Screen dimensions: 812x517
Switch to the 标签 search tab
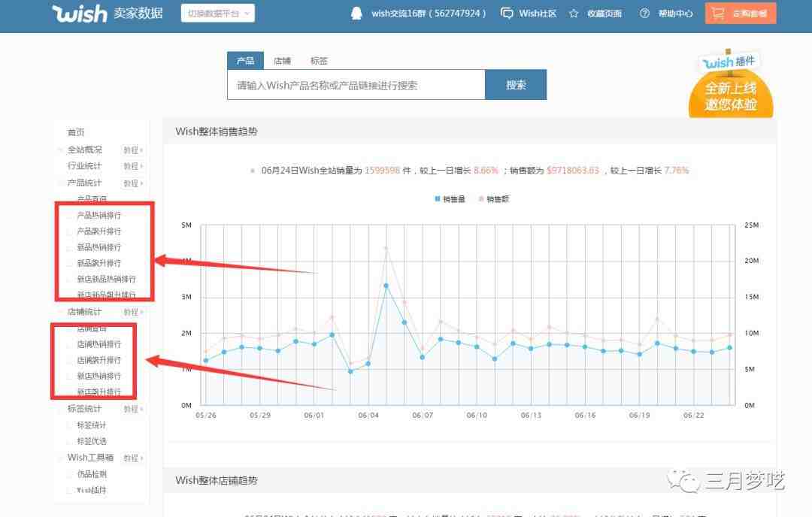[x=319, y=61]
